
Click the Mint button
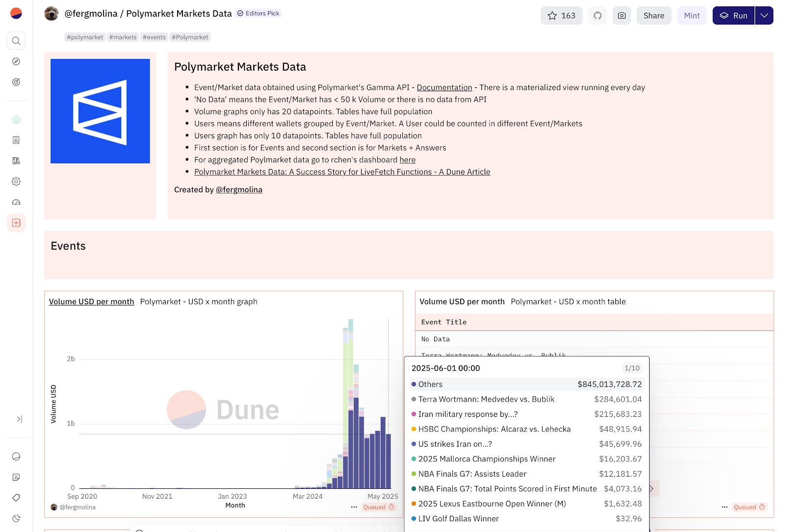pyautogui.click(x=692, y=16)
